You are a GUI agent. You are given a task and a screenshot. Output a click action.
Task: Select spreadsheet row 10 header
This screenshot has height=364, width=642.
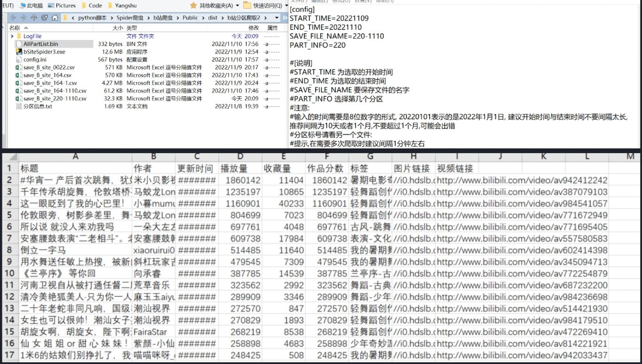point(9,273)
